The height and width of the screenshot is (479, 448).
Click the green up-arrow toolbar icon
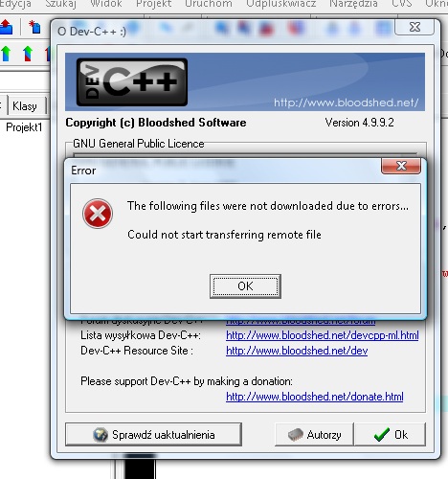[x=6, y=54]
